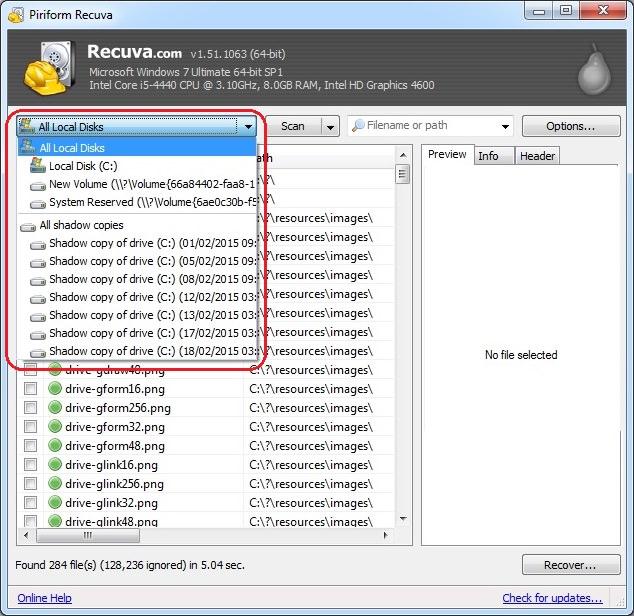Check the box for drive-gform48.png
This screenshot has width=634, height=616.
point(30,446)
